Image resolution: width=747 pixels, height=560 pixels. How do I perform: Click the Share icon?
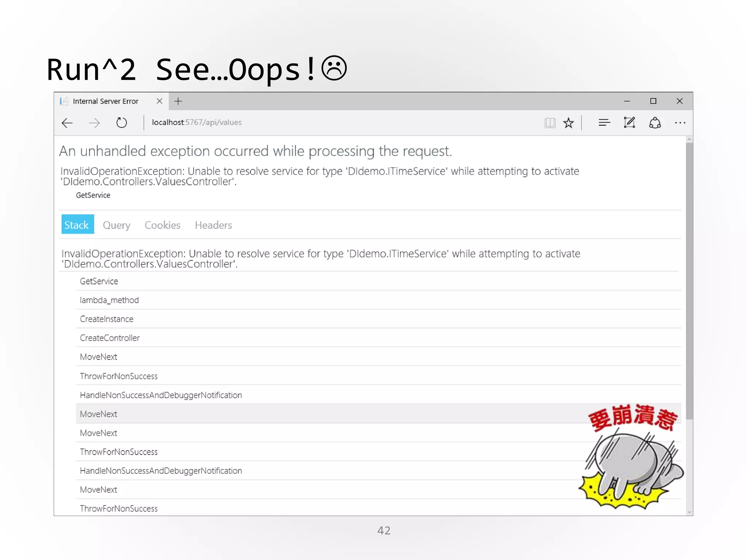coord(655,123)
